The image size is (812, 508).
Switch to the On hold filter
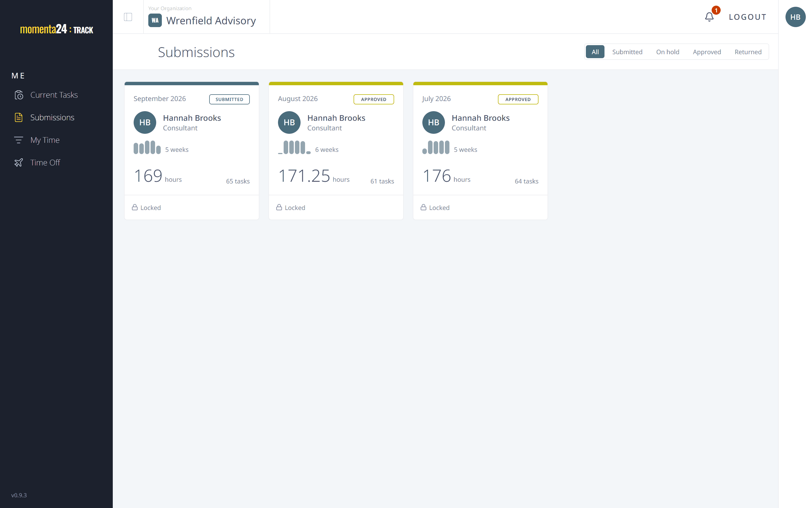click(x=667, y=52)
